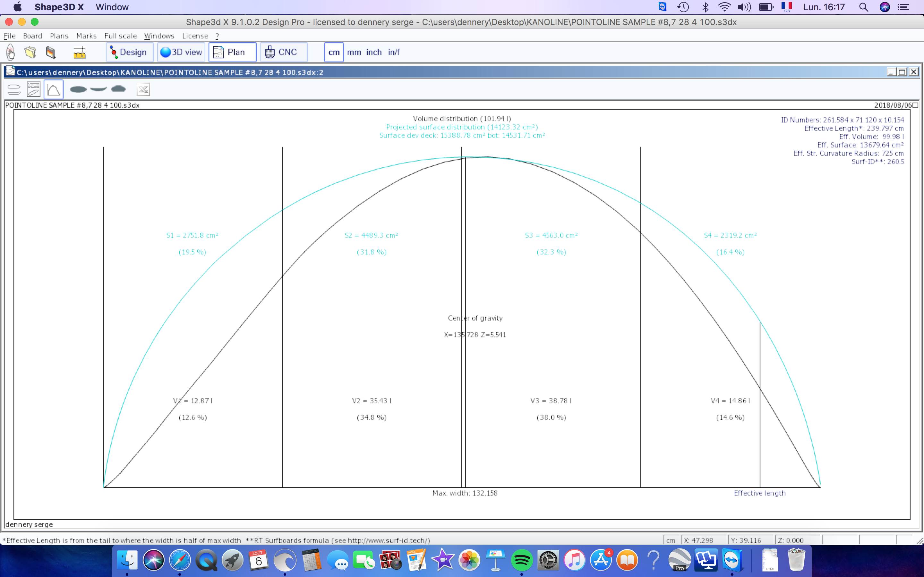The height and width of the screenshot is (577, 924).
Task: Click the ruler measurement icon
Action: 79,53
